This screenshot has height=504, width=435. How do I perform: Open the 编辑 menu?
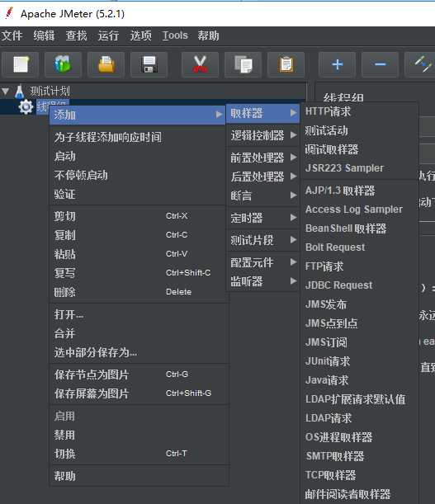tap(45, 35)
